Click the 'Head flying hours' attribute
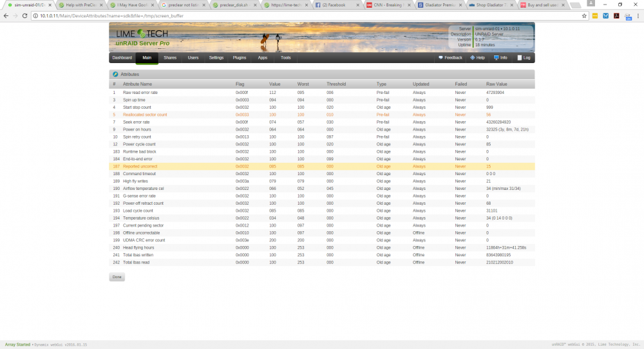This screenshot has width=644, height=349. tap(138, 248)
